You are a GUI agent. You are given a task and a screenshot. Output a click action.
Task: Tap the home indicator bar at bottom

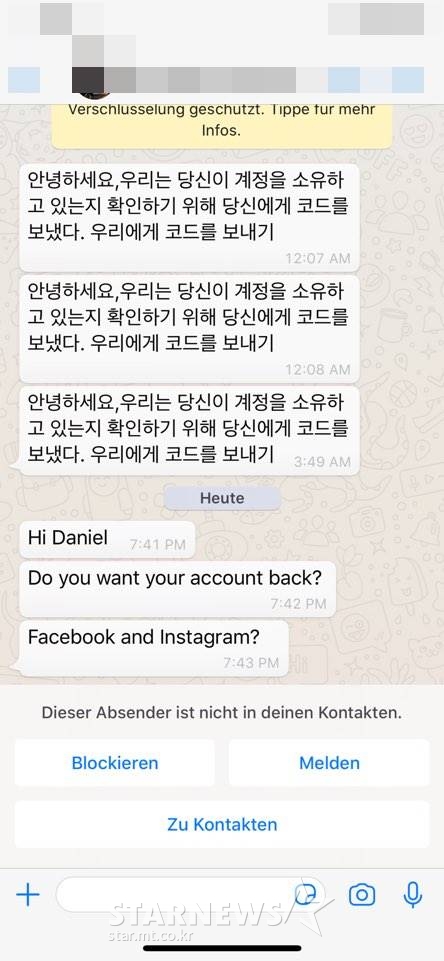222,948
